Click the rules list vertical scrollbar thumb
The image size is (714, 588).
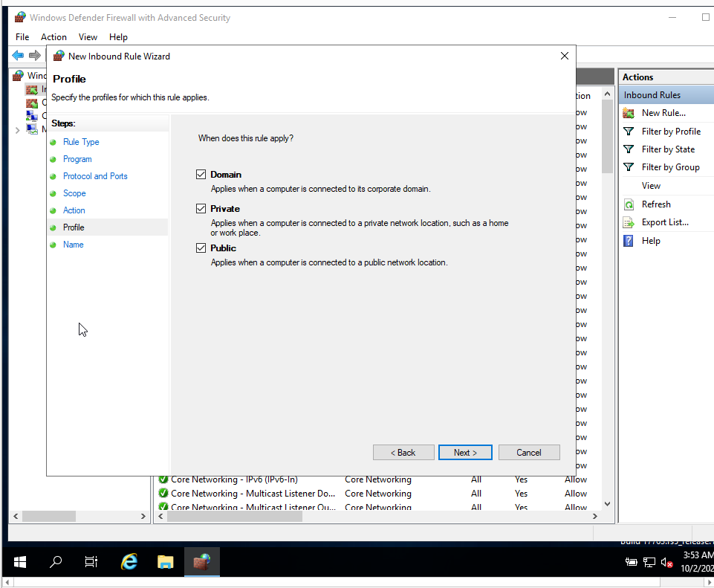[607, 137]
